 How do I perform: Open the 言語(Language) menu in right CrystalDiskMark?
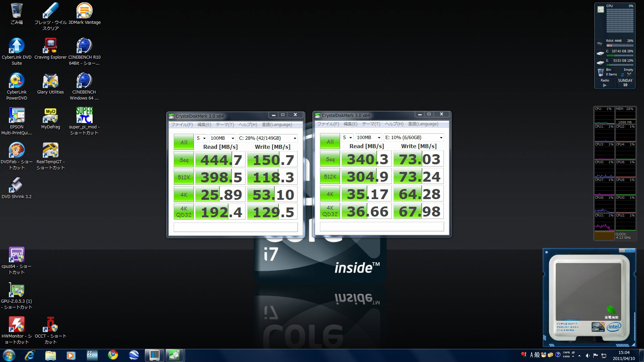tap(423, 124)
